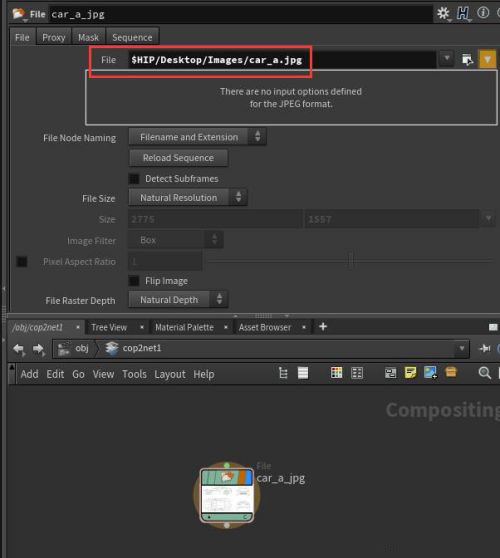Screen dimensions: 500x558
Task: Click the obj path icon
Action: click(64, 348)
